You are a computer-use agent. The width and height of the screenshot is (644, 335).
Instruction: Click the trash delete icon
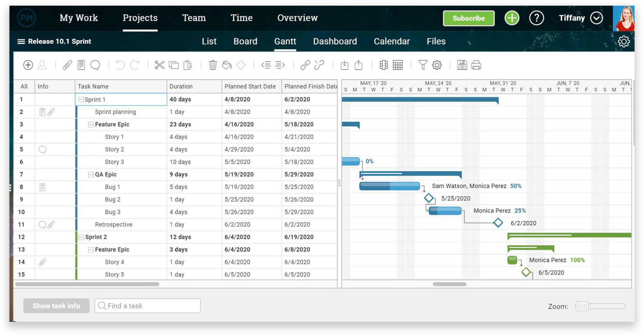pyautogui.click(x=213, y=65)
